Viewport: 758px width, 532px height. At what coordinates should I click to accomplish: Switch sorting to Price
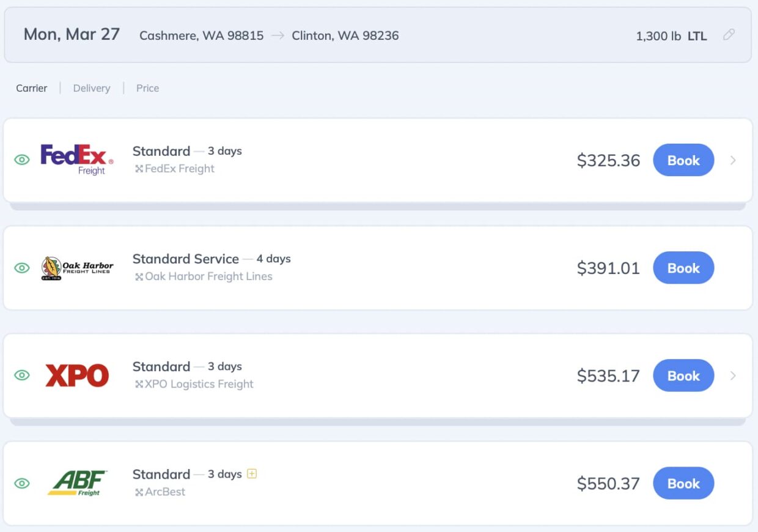click(147, 88)
